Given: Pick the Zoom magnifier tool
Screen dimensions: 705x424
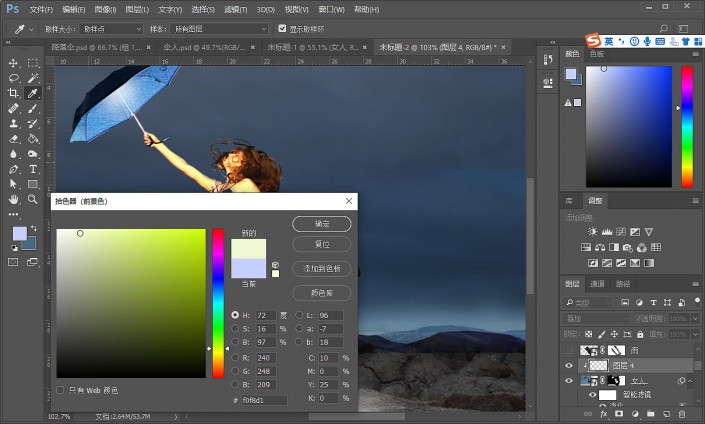Looking at the screenshot, I should click(33, 200).
